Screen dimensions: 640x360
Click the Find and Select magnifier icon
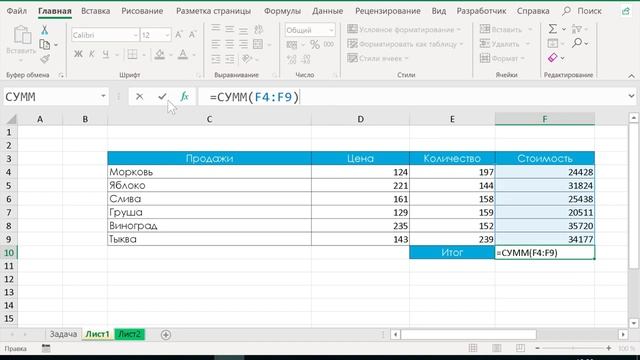pos(577,43)
